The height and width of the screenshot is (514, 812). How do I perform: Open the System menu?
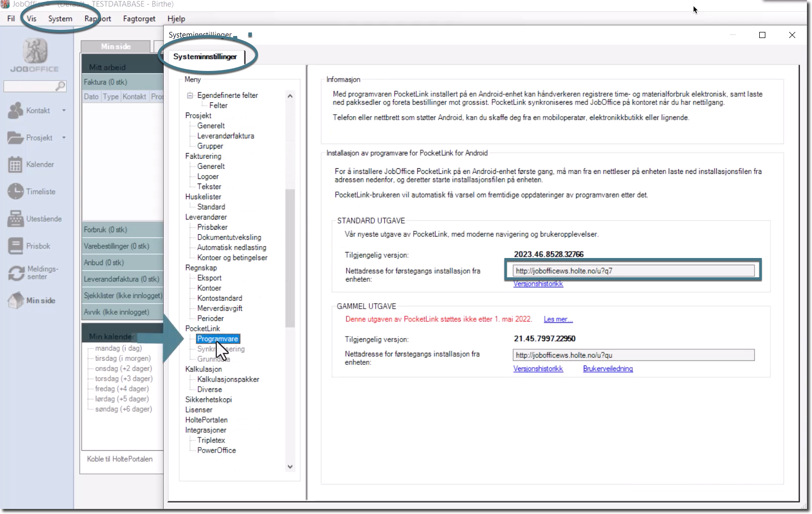pos(60,19)
